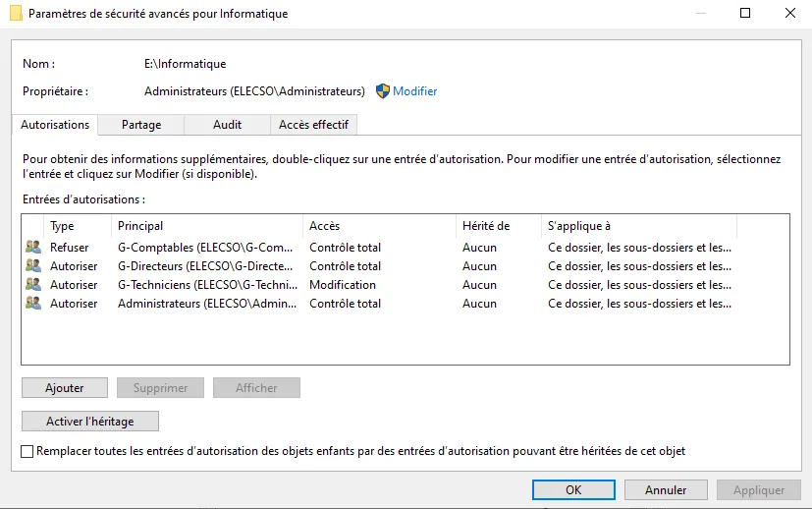This screenshot has height=509, width=812.
Task: Click the group icon of the G-Techniciens entry
Action: tap(33, 285)
